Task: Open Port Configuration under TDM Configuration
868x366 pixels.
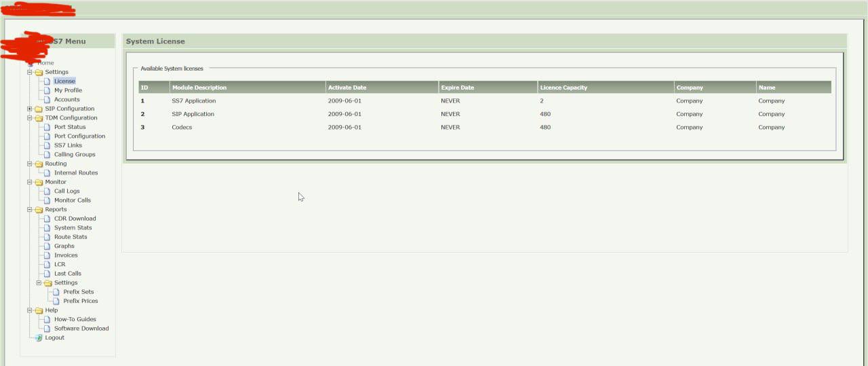Action: 79,136
